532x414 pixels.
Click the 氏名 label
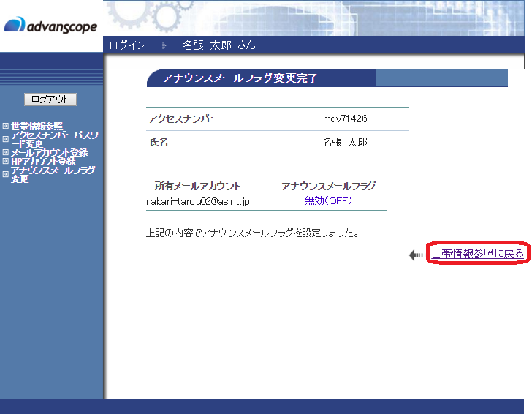(x=159, y=142)
